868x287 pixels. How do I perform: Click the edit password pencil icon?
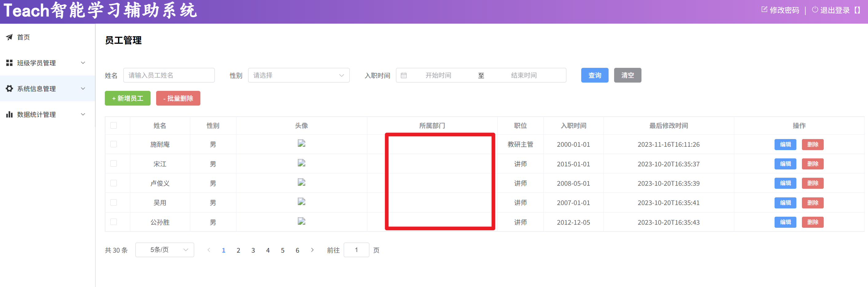click(x=764, y=10)
